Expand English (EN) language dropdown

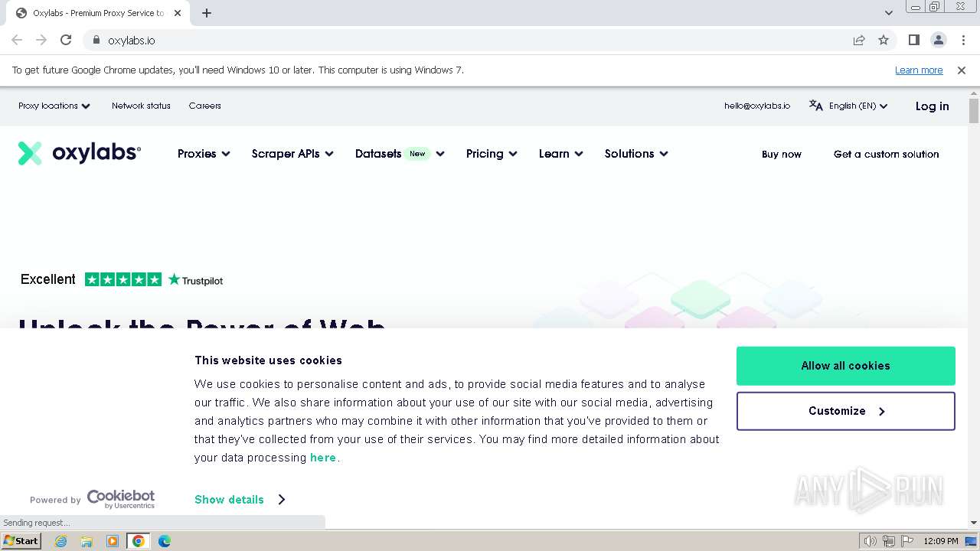[858, 106]
